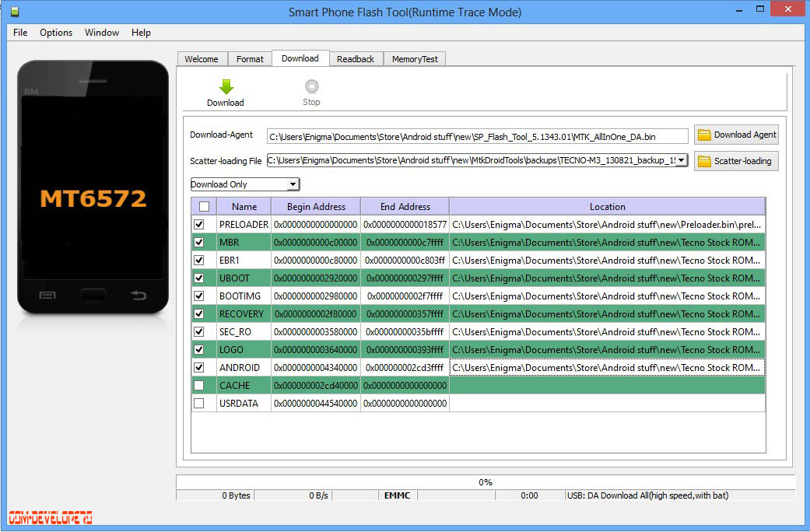Open the Options menu

pyautogui.click(x=56, y=33)
